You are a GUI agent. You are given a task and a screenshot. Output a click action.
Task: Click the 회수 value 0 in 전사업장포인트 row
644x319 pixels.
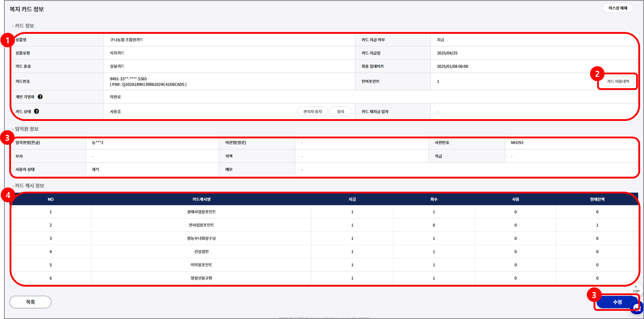(434, 225)
